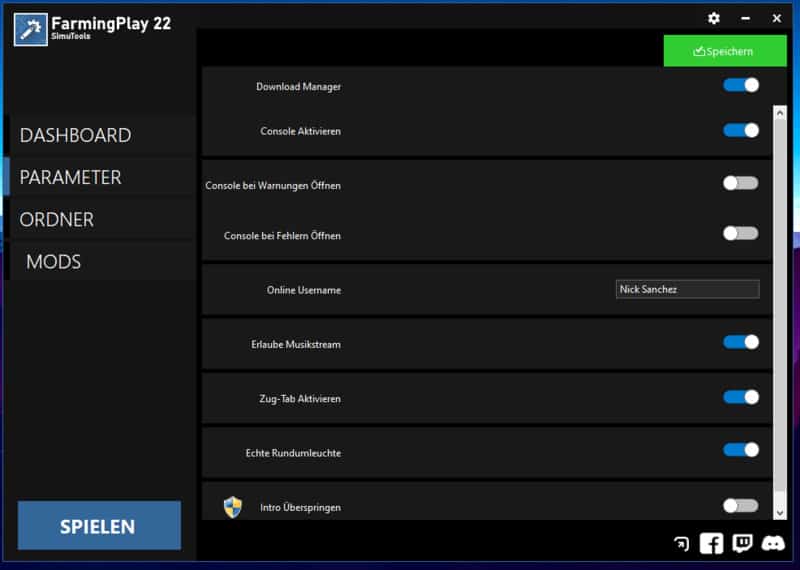Click the admin shield icon beside Intro Überspringen
The image size is (800, 570).
[233, 507]
